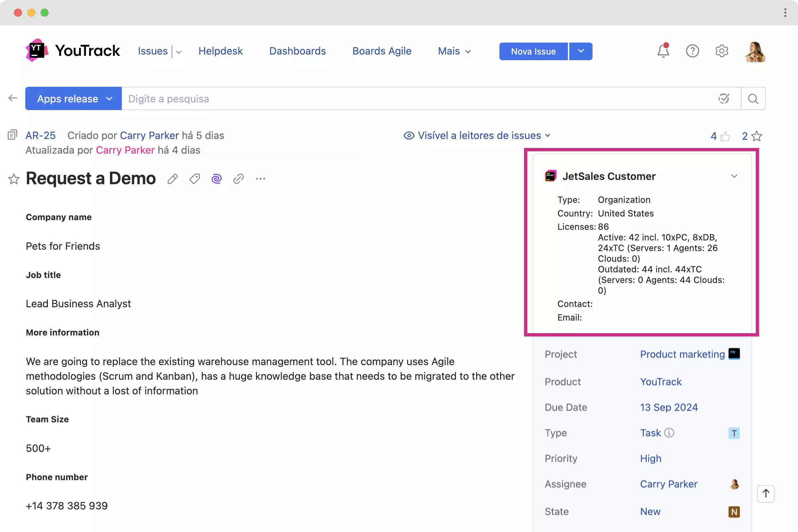Open the Apps release project dropdown
The height and width of the screenshot is (532, 798).
tap(73, 99)
